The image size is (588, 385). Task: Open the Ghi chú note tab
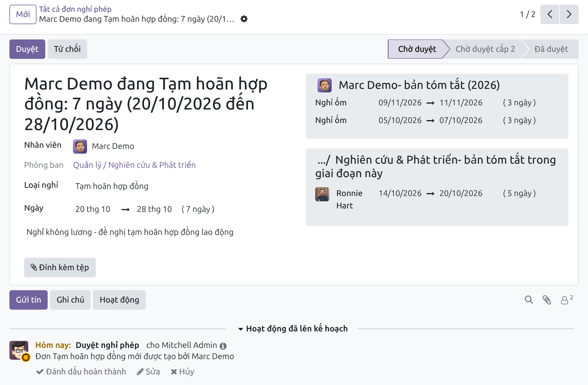70,300
